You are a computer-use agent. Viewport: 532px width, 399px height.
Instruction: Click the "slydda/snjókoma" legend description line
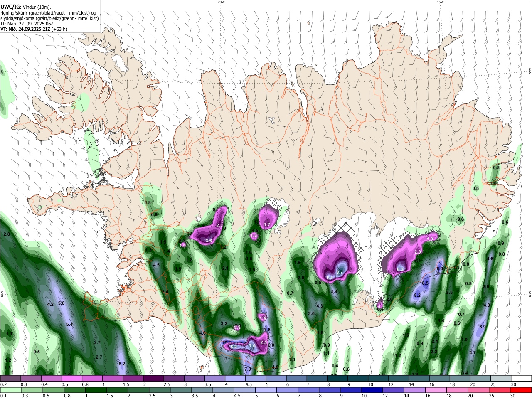click(49, 18)
